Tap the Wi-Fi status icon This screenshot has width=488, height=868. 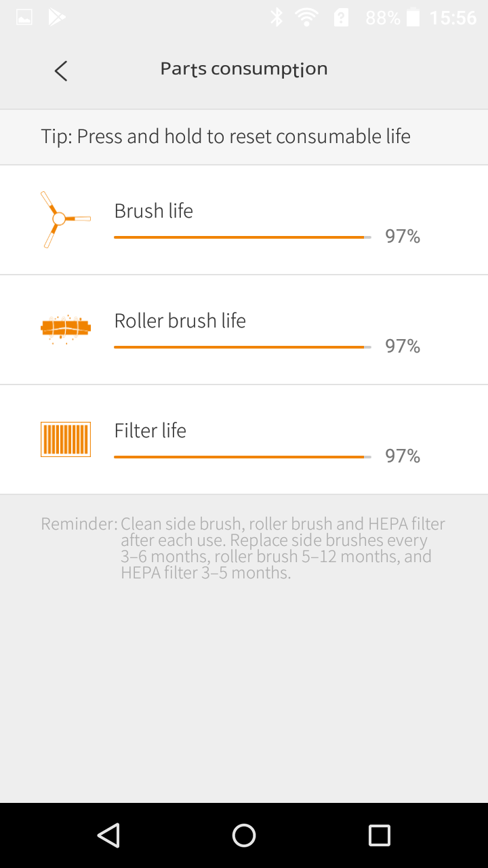pyautogui.click(x=307, y=18)
